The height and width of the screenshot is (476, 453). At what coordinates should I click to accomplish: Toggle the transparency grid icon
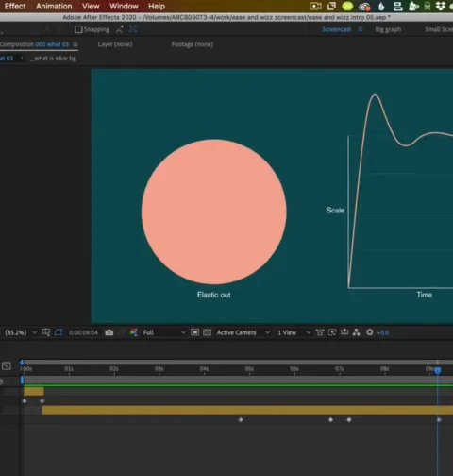pos(207,332)
